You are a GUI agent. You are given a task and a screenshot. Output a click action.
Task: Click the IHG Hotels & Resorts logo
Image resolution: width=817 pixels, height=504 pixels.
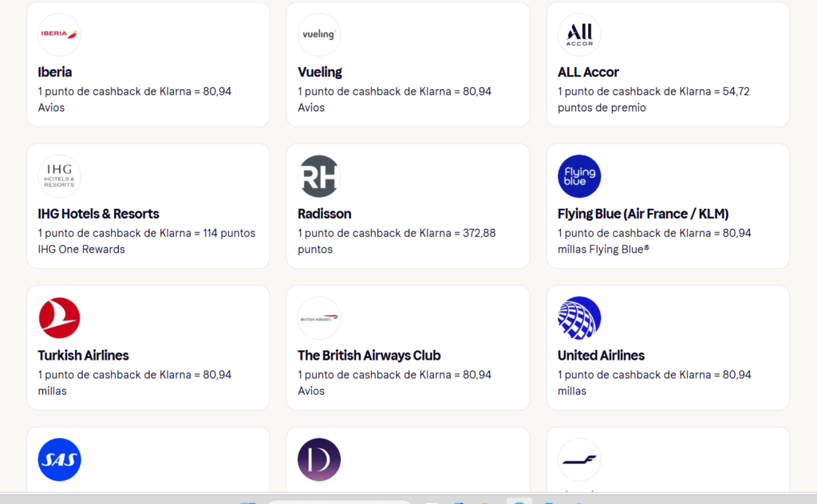(x=59, y=176)
